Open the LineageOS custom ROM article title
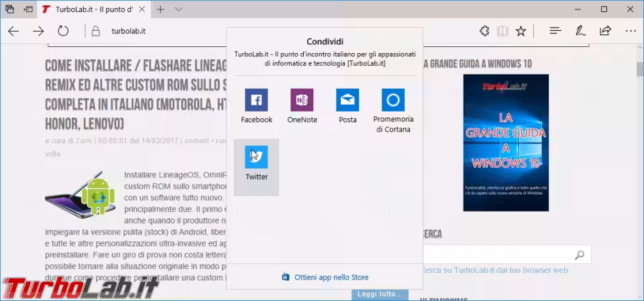The image size is (644, 301). 136,93
